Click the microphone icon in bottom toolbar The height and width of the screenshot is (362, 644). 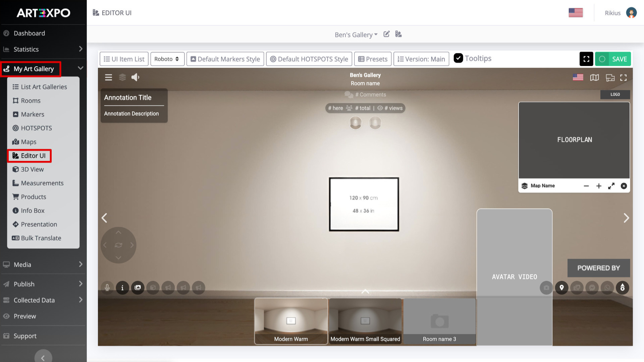click(x=107, y=288)
